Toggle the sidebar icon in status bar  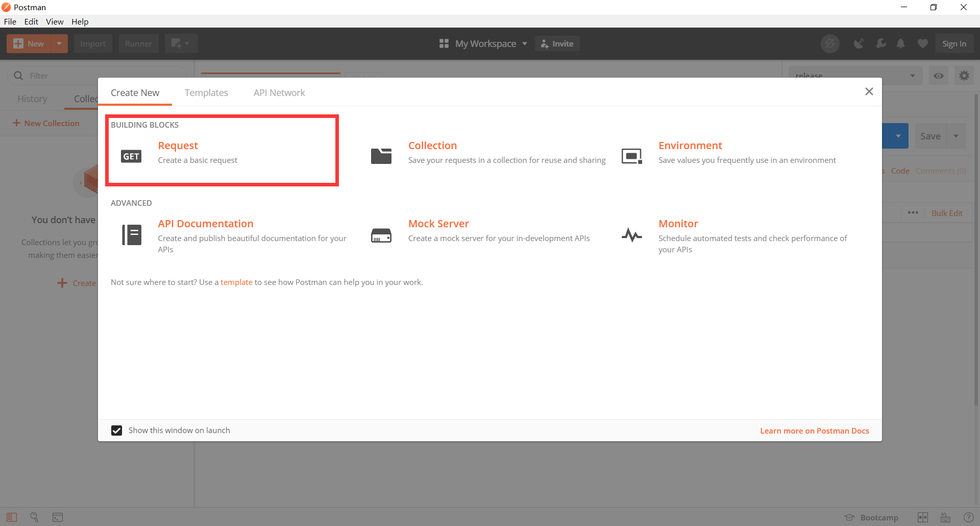click(12, 517)
